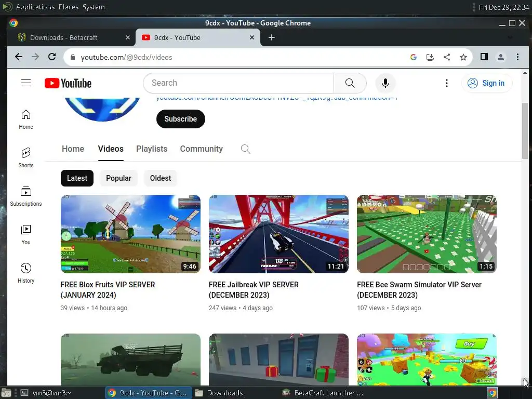Reload the page in Chrome
Screen dimensions: 532x399
pyautogui.click(x=52, y=57)
